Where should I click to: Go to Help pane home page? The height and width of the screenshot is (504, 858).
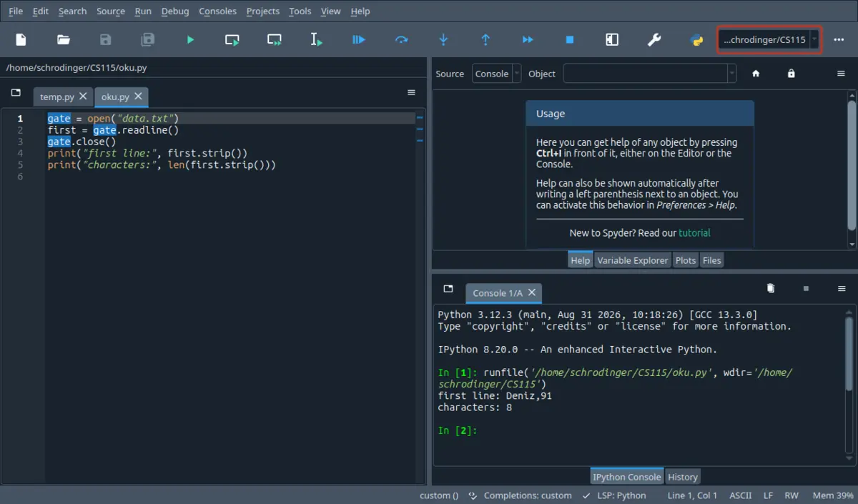[756, 74]
